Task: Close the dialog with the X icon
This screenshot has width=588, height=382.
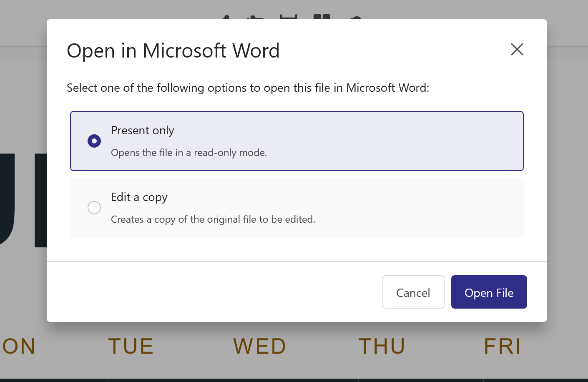Action: coord(517,49)
